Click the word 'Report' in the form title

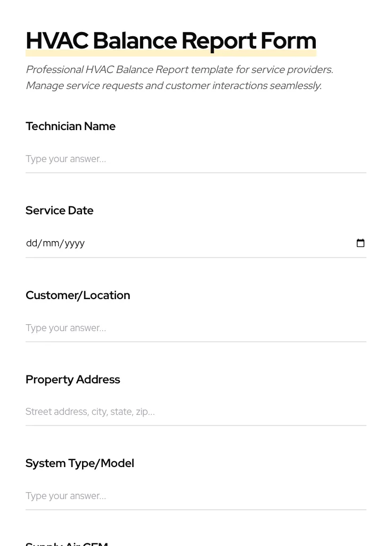(x=218, y=41)
